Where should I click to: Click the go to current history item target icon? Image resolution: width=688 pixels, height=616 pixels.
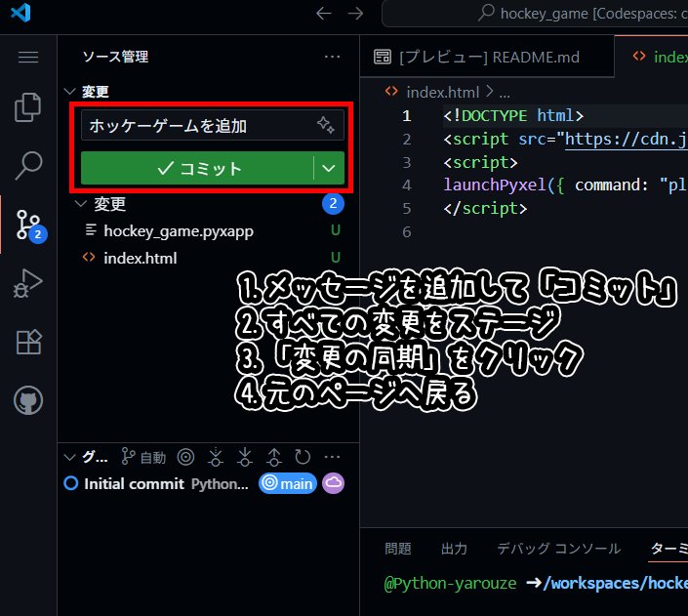tap(185, 457)
